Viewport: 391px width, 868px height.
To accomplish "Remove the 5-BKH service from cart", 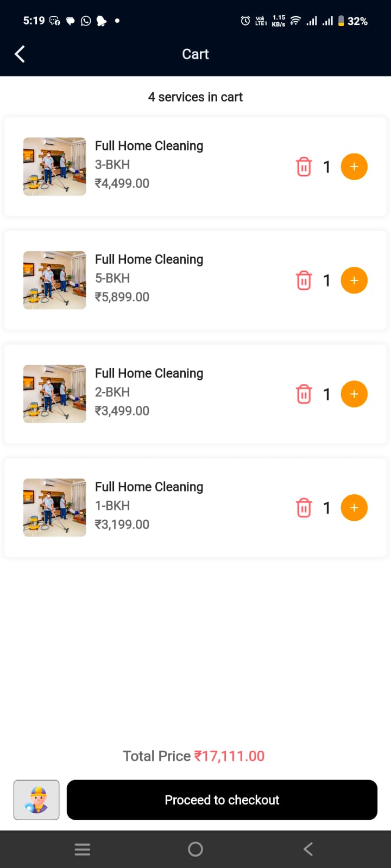I will [304, 280].
